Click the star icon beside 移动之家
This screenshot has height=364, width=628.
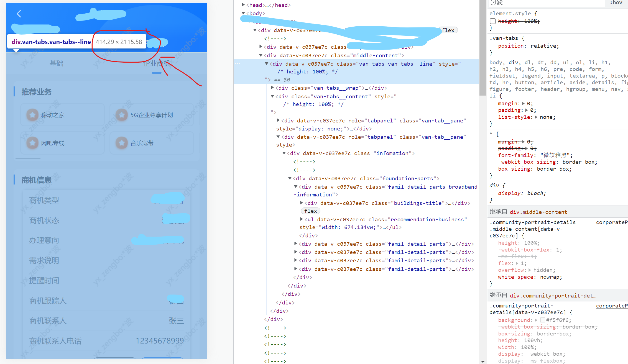[x=32, y=115]
